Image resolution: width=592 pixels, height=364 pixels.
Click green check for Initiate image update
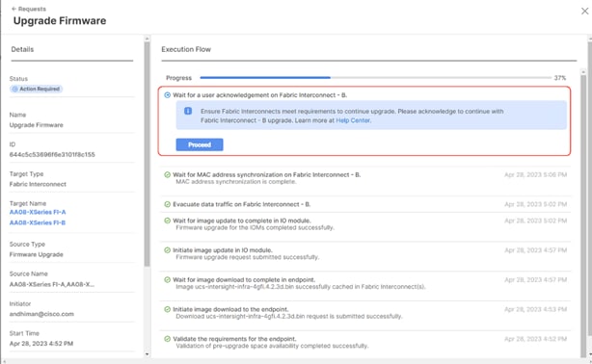click(x=167, y=250)
